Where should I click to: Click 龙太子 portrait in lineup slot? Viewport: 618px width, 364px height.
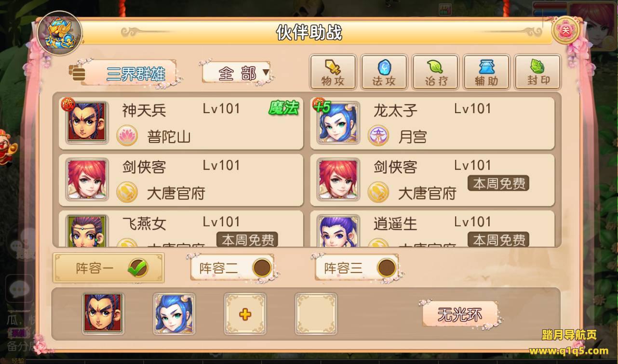pyautogui.click(x=174, y=314)
